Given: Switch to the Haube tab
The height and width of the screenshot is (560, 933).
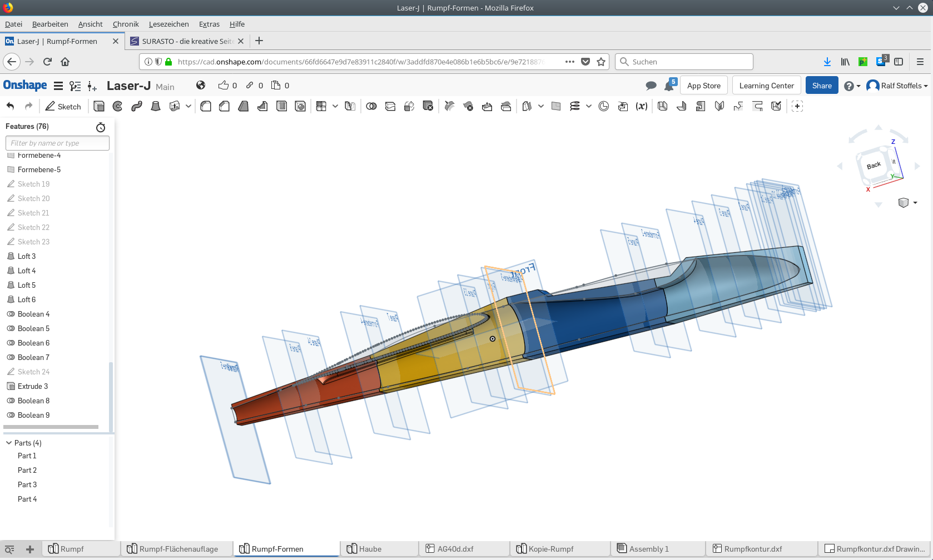Looking at the screenshot, I should click(370, 549).
